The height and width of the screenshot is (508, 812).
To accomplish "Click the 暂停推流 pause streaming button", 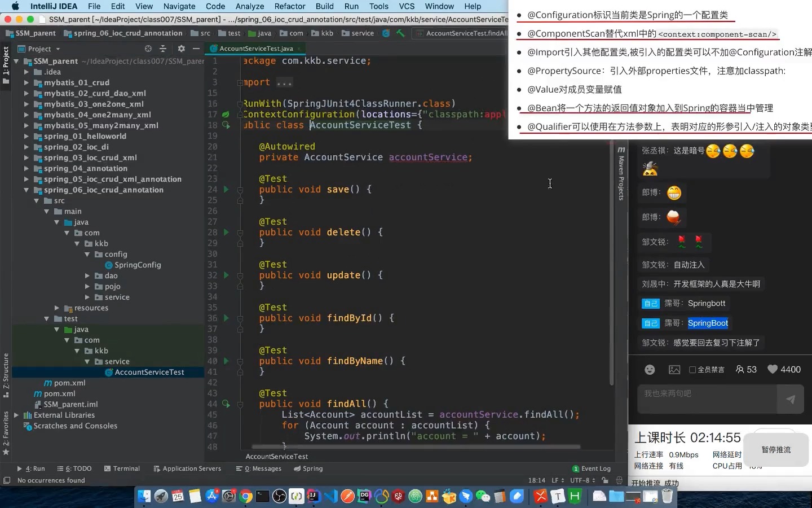I will 776,450.
